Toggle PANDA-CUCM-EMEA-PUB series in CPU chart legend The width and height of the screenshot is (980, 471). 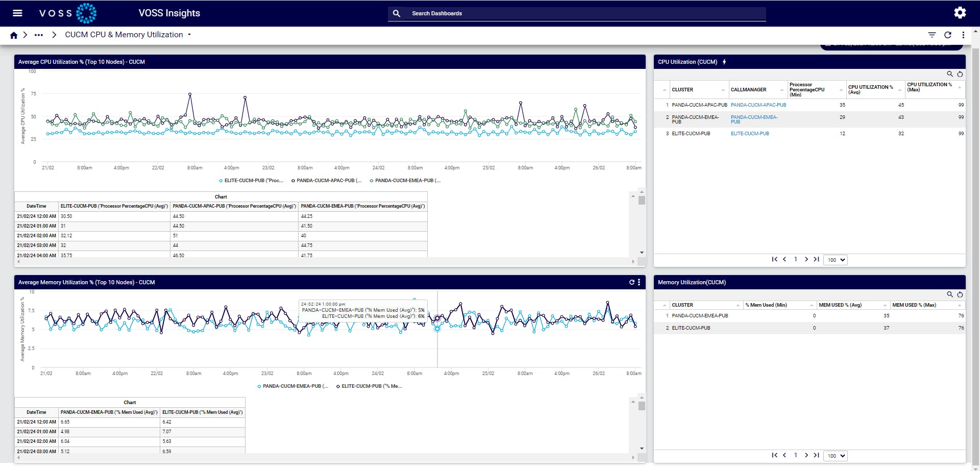pyautogui.click(x=405, y=181)
